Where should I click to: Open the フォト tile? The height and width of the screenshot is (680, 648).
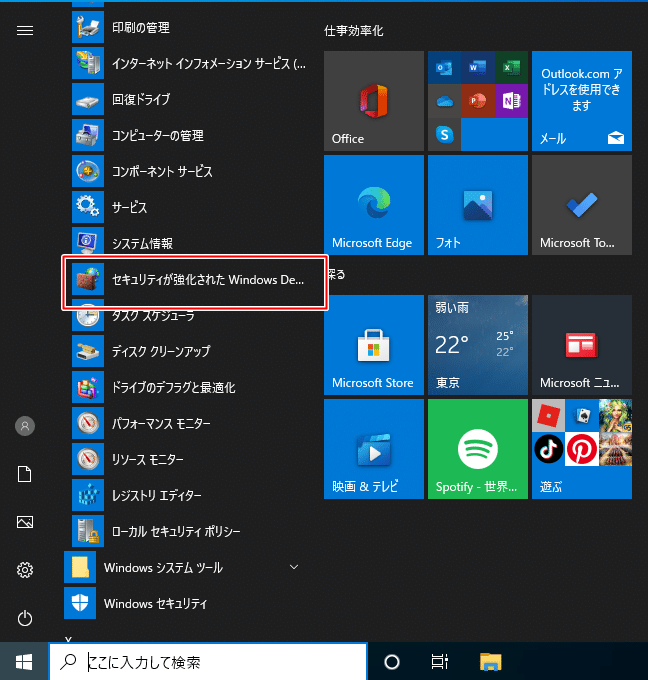[x=478, y=205]
